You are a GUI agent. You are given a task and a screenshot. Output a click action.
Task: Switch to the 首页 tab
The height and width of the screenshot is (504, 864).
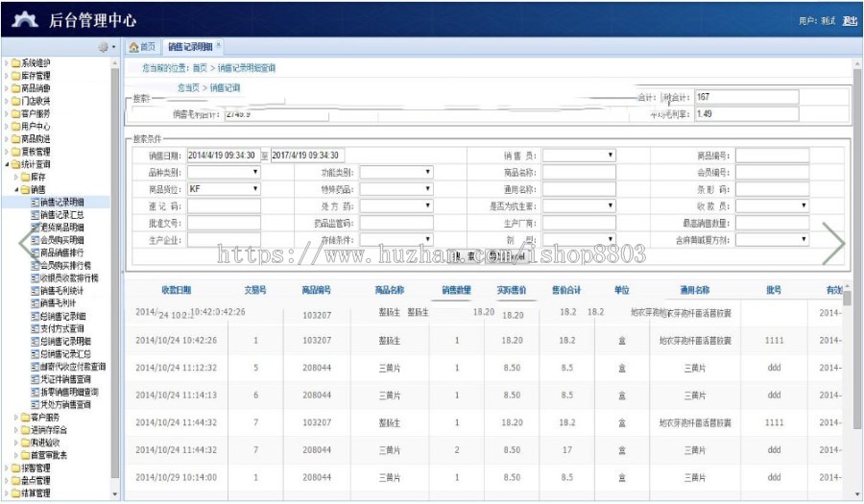pos(143,47)
